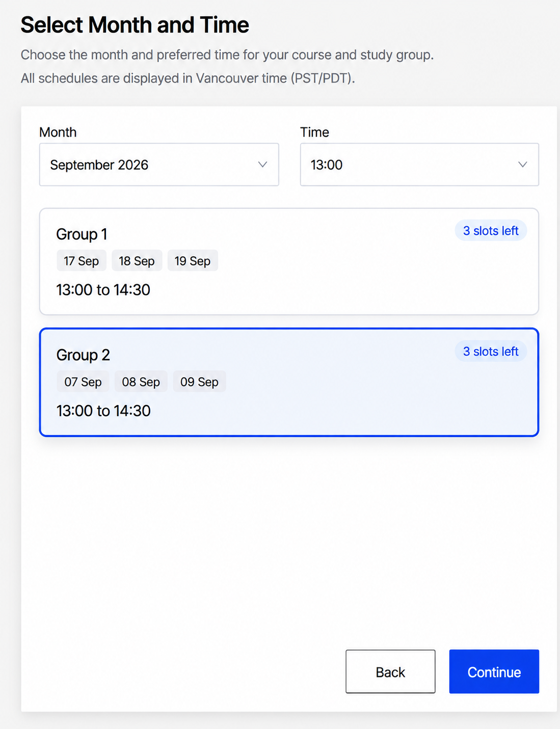
Task: Click Group 2's 3 slots left badge
Action: [x=491, y=352]
